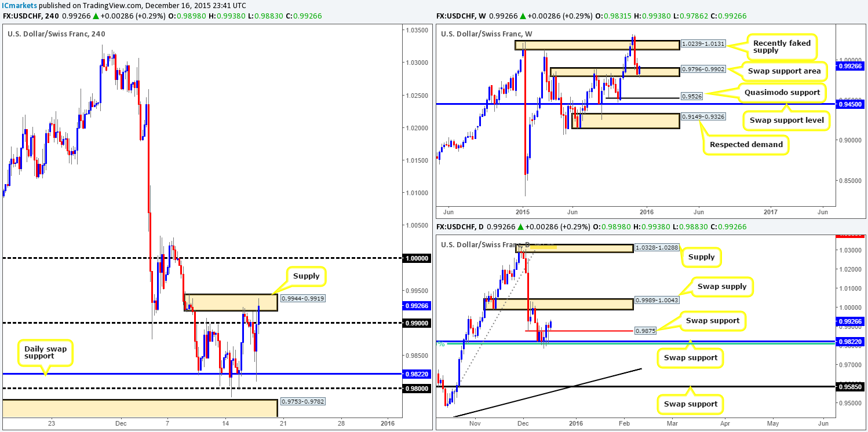Click the Daily swap support callout
Image resolution: width=868 pixels, height=432 pixels.
pos(45,353)
